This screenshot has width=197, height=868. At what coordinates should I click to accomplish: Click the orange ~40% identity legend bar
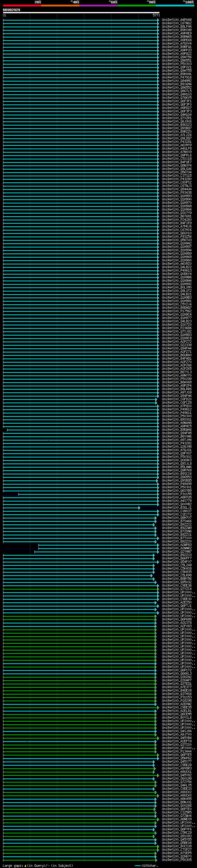[x=60, y=6]
